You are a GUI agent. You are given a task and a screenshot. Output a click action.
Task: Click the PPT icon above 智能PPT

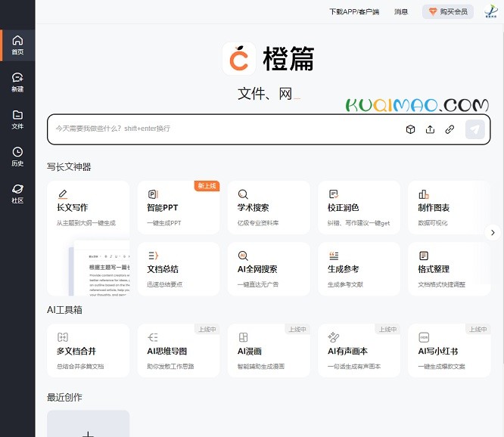[x=153, y=194]
